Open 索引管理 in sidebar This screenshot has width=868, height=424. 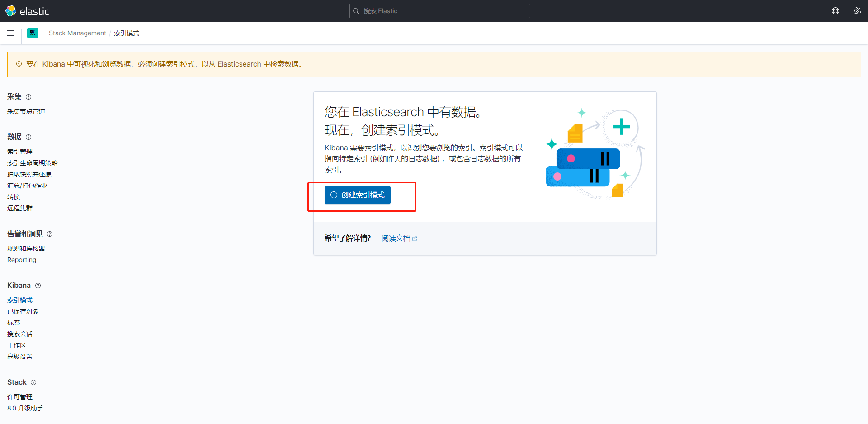[x=20, y=152]
